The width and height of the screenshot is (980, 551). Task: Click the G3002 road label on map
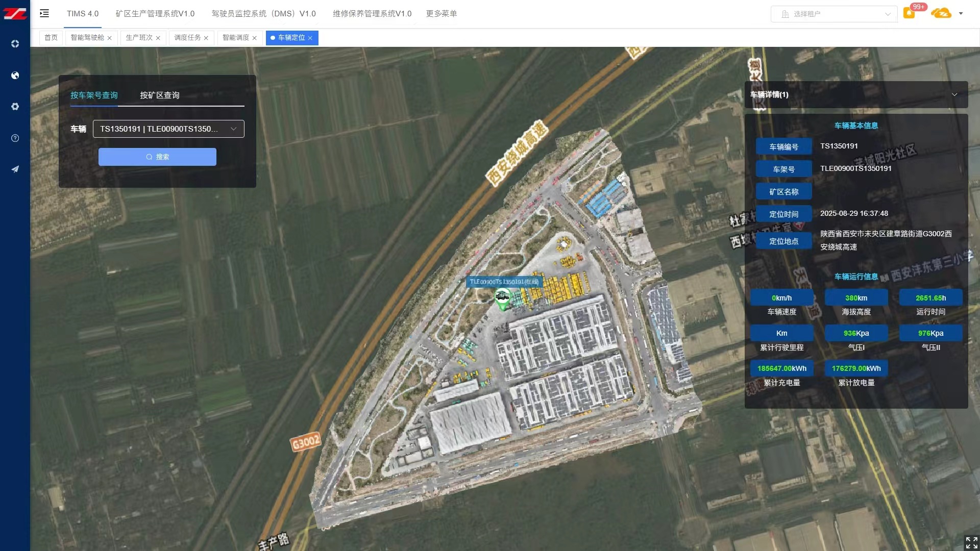[305, 442]
